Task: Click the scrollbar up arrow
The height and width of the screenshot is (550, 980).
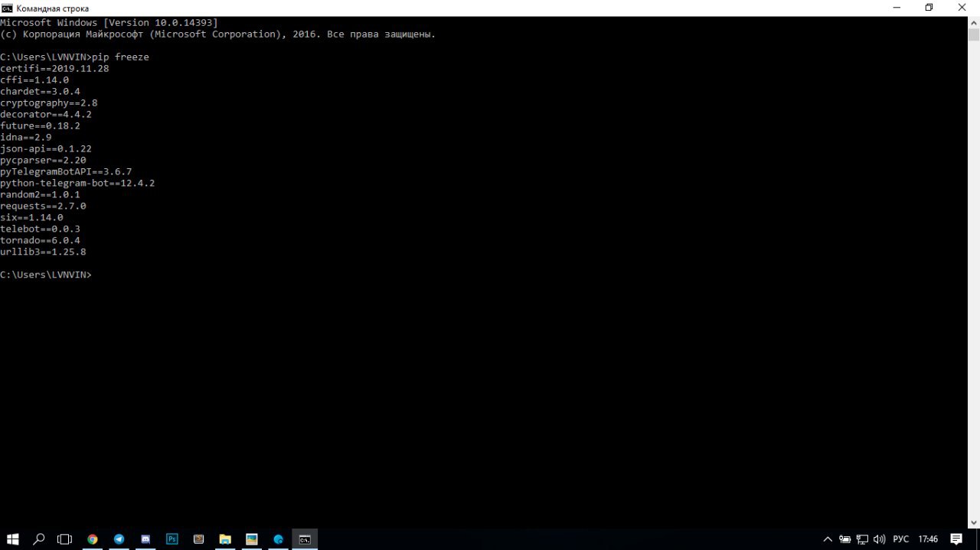Action: coord(974,22)
